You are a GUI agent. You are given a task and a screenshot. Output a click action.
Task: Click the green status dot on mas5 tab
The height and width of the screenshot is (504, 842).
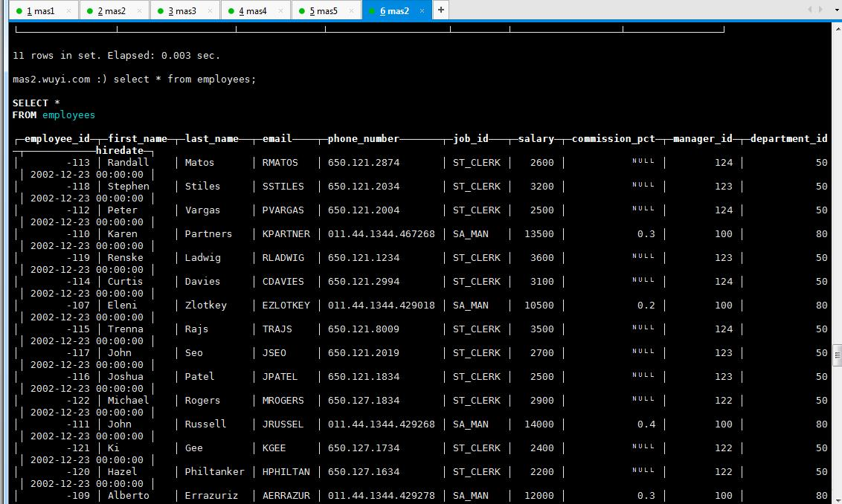click(302, 11)
